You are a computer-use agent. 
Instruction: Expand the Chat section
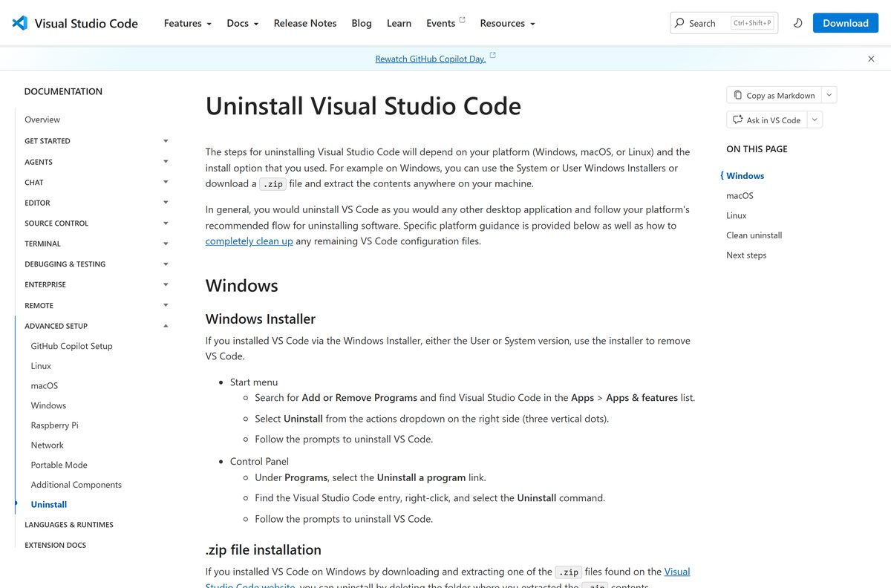click(x=166, y=182)
